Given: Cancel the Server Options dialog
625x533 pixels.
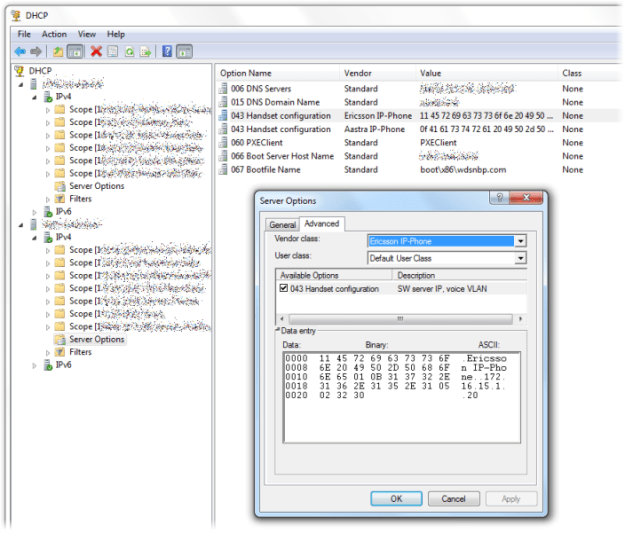Looking at the screenshot, I should [454, 499].
